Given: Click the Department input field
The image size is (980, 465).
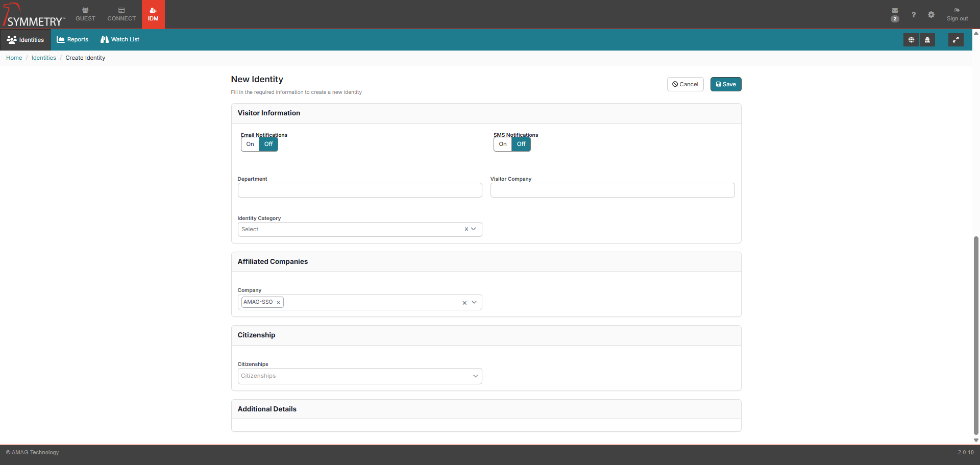Looking at the screenshot, I should click(x=359, y=190).
